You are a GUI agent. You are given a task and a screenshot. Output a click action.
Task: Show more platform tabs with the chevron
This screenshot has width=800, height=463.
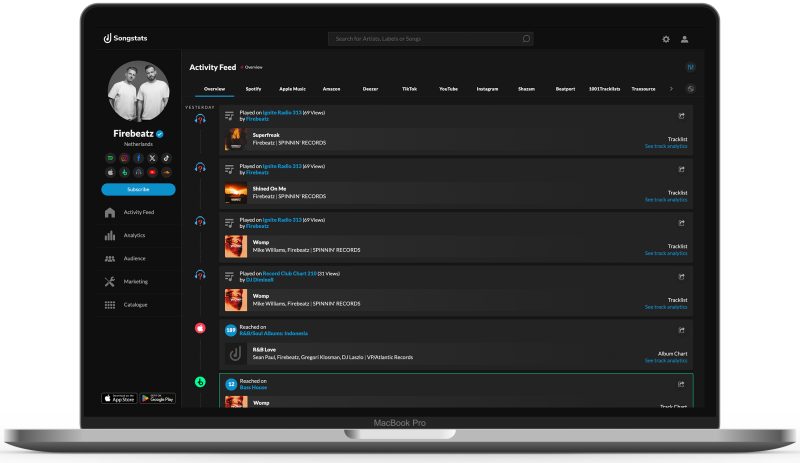671,89
